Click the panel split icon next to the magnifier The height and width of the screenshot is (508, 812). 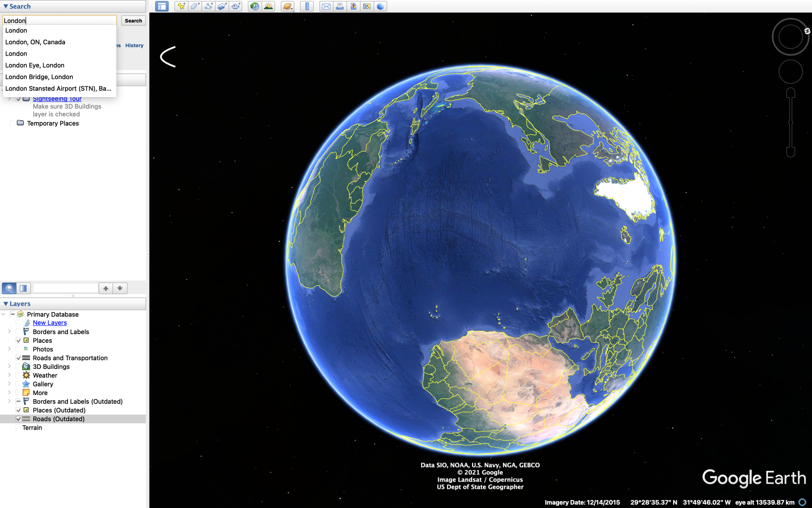tap(23, 288)
